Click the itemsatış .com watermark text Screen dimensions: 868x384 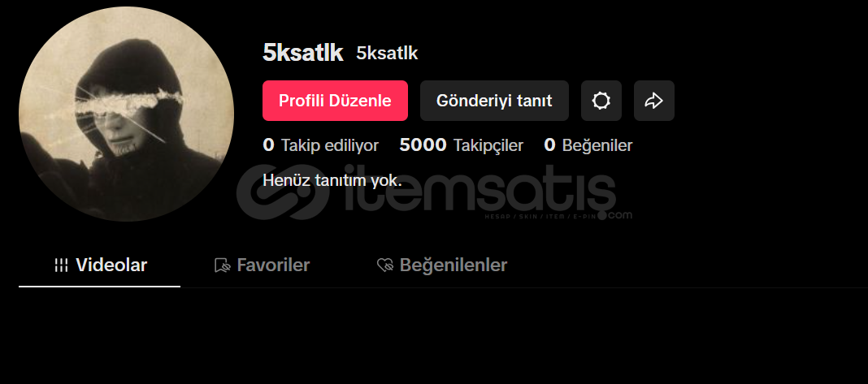[x=620, y=215]
